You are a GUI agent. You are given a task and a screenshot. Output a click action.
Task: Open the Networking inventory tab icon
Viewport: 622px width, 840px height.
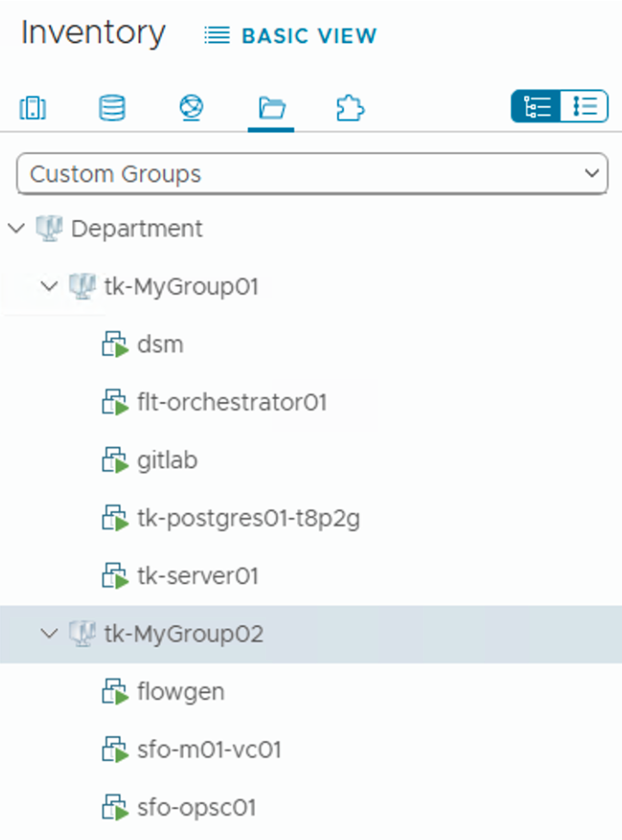(192, 109)
